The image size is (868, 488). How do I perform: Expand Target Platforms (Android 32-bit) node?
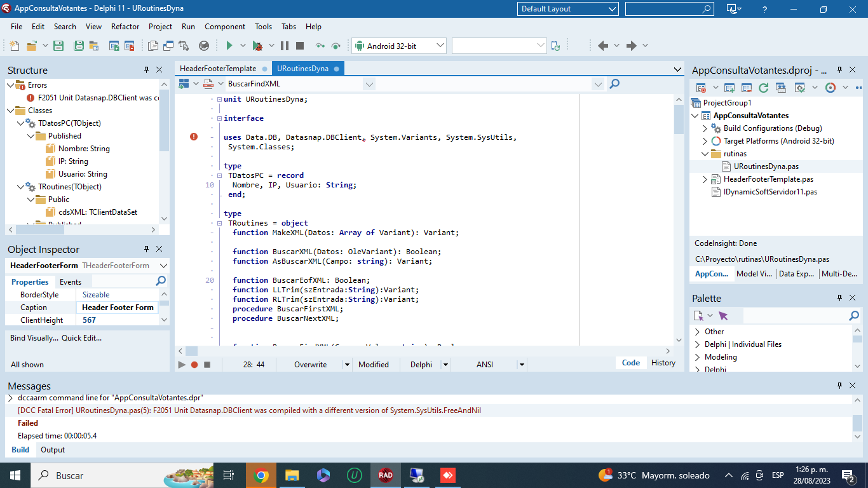(705, 141)
